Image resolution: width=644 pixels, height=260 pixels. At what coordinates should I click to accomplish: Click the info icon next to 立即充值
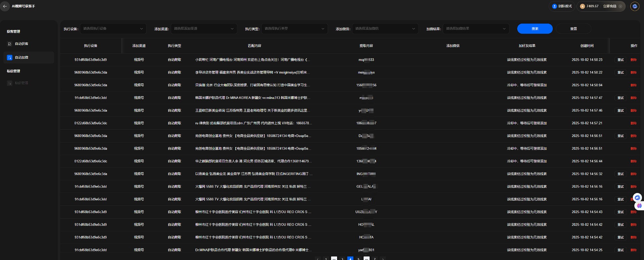621,6
